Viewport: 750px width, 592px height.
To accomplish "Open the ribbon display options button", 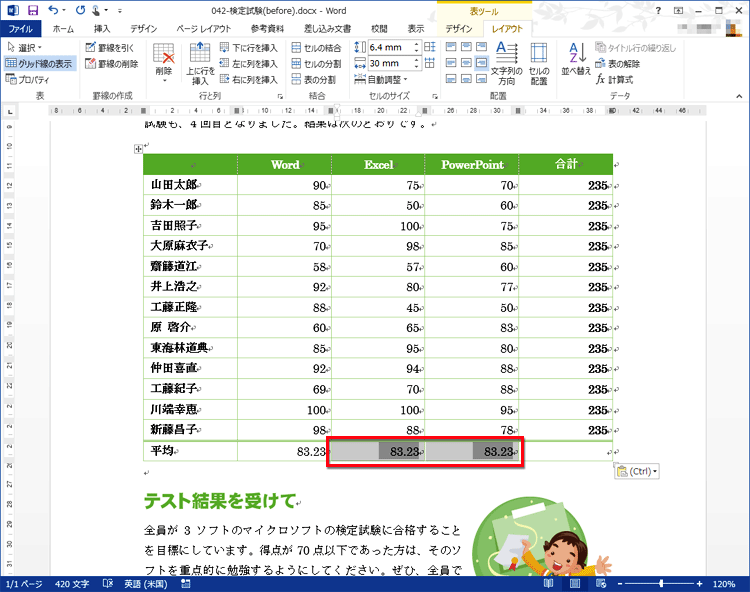I will click(678, 11).
